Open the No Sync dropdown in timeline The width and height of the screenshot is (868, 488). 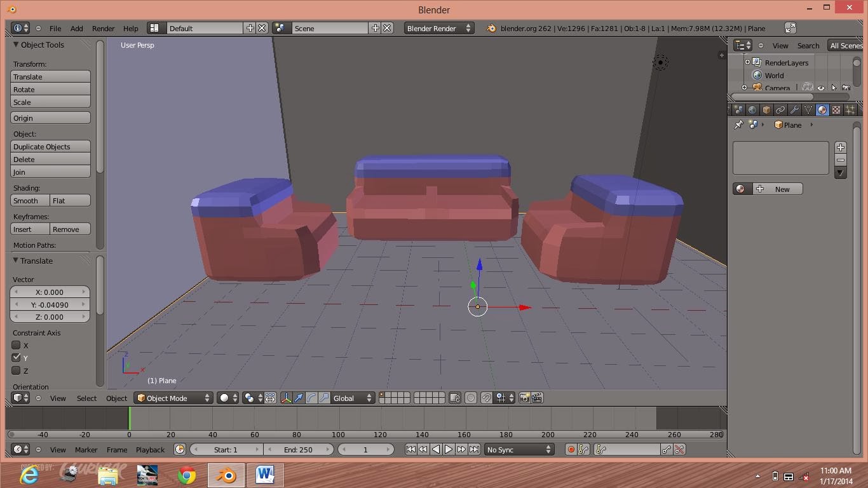coord(519,449)
